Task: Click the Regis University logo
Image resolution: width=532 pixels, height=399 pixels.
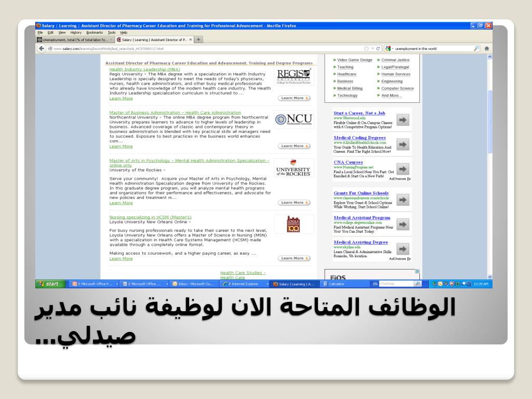Action: click(294, 76)
